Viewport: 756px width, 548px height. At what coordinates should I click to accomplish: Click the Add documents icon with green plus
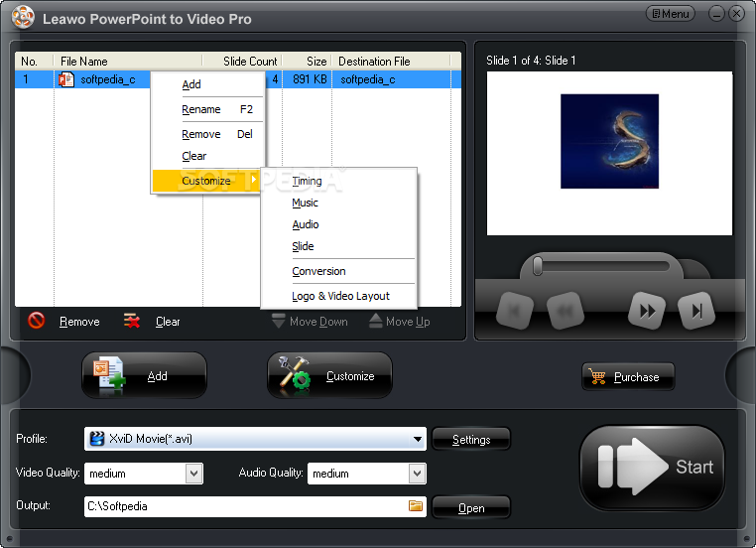109,375
